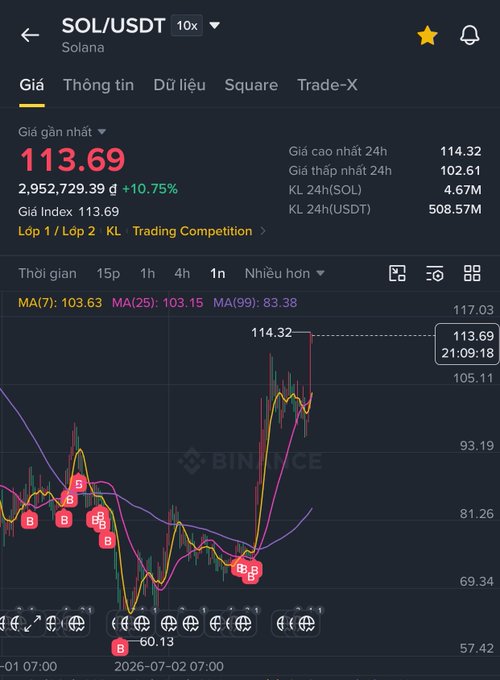The width and height of the screenshot is (500, 680).
Task: Tap the current price tag 113.69 on axis
Action: point(467,344)
